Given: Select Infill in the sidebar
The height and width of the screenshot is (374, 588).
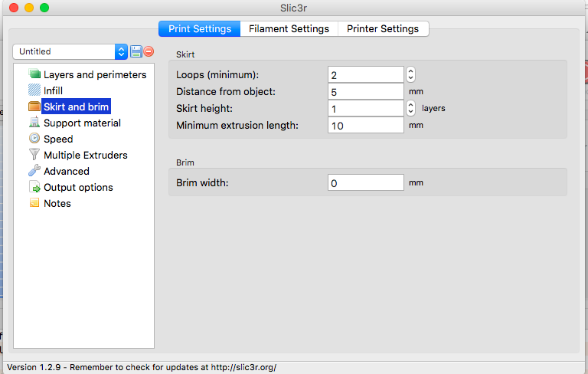Looking at the screenshot, I should click(x=53, y=90).
